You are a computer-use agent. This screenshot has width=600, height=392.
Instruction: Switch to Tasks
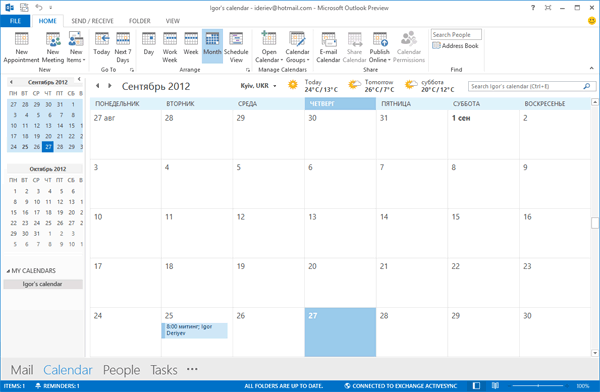[x=164, y=370]
